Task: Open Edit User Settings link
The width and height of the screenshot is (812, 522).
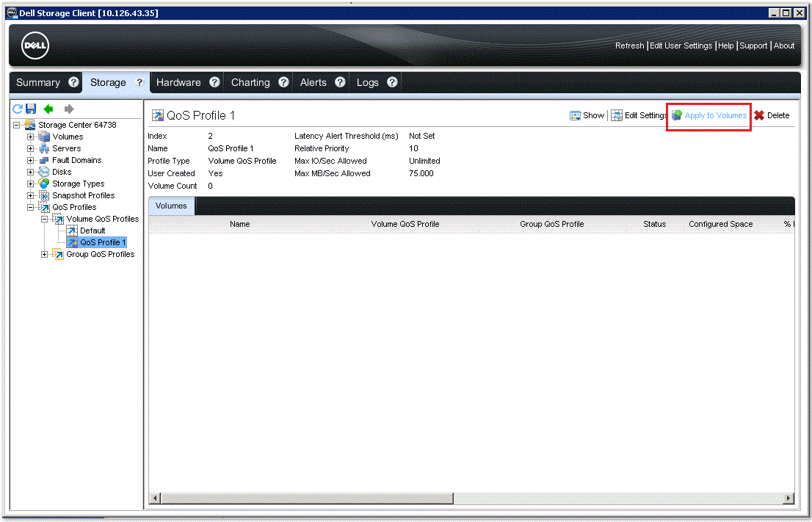Action: (x=681, y=46)
